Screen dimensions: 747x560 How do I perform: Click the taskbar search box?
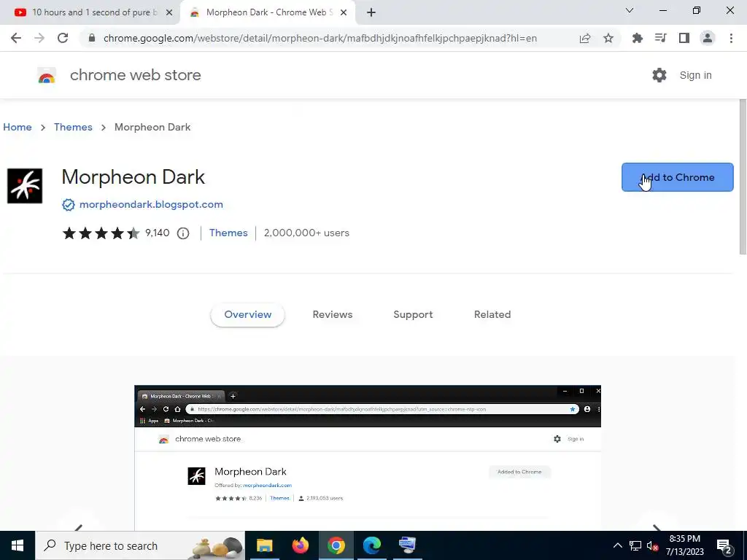140,545
